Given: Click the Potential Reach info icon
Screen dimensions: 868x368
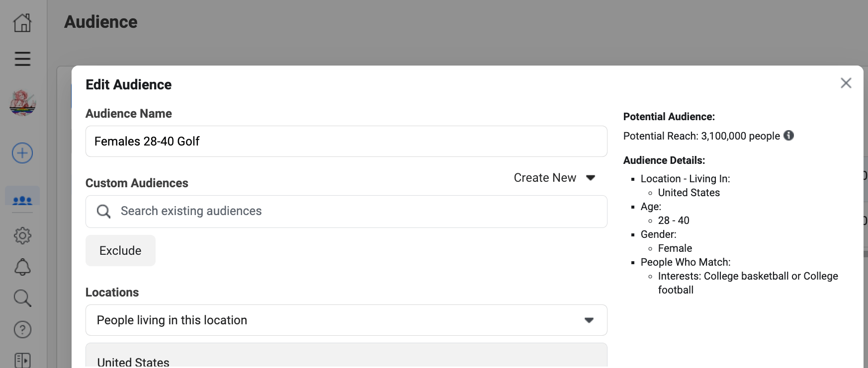Looking at the screenshot, I should coord(788,136).
